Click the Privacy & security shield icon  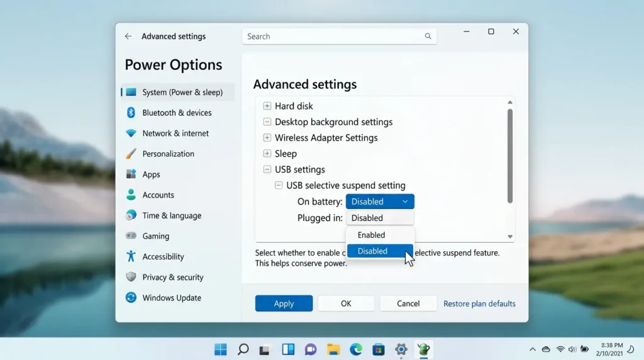(131, 277)
